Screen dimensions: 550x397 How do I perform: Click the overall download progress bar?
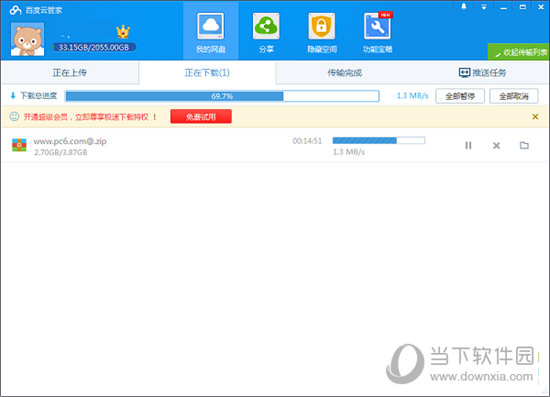222,96
